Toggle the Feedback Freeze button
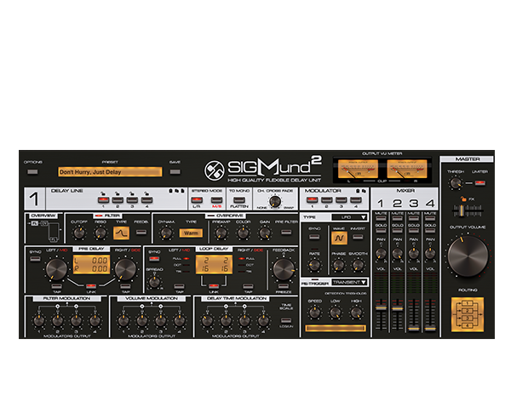This screenshot has height=420, width=511. click(284, 286)
